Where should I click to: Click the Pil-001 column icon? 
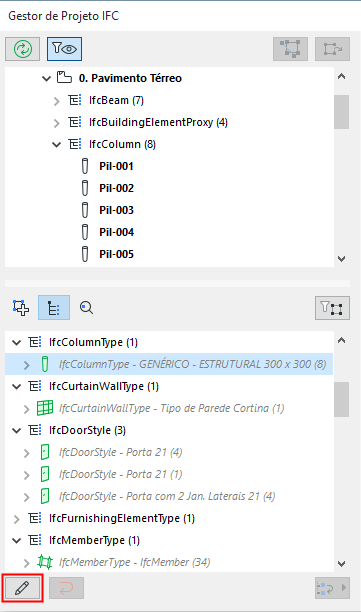85,166
